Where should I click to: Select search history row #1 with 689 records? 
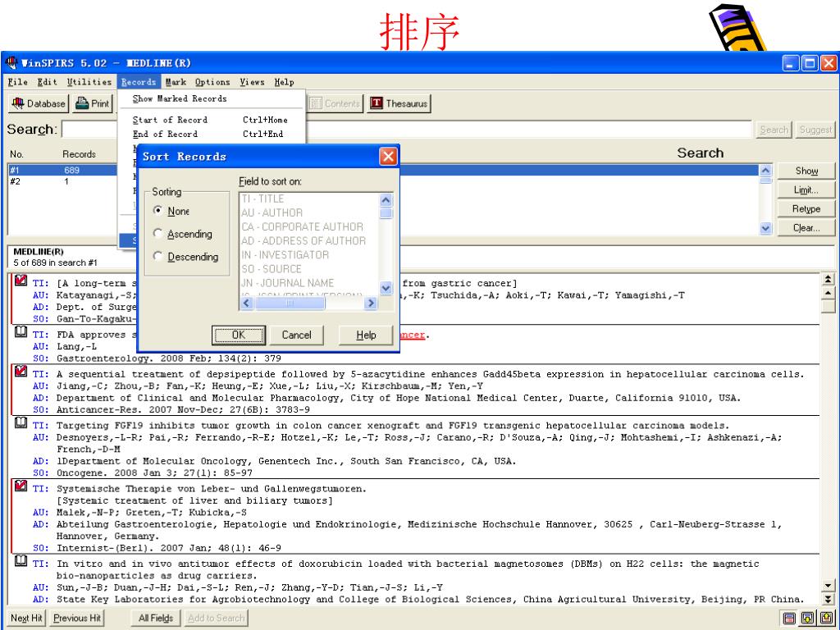point(383,171)
